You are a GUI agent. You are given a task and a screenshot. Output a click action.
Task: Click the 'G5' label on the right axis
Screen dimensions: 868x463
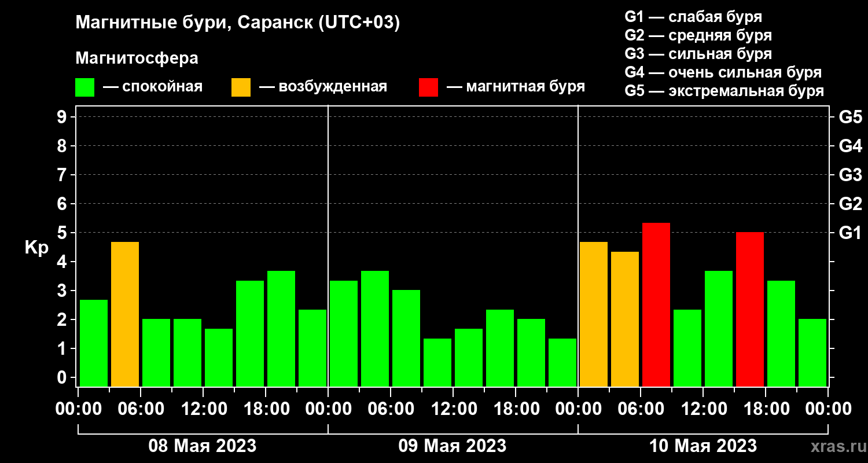(850, 117)
